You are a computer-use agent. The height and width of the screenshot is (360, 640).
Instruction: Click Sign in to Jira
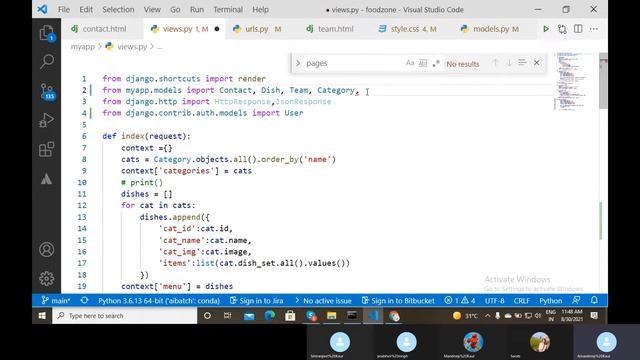[257, 301]
